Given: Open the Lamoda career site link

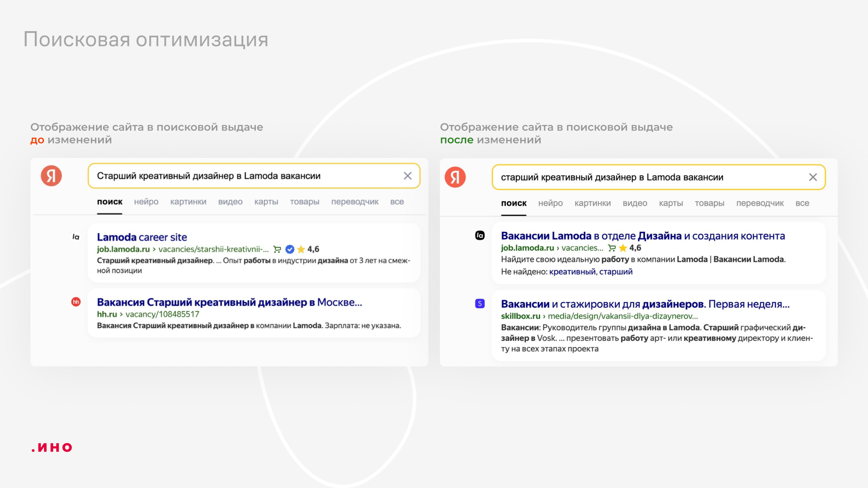Looking at the screenshot, I should click(142, 237).
